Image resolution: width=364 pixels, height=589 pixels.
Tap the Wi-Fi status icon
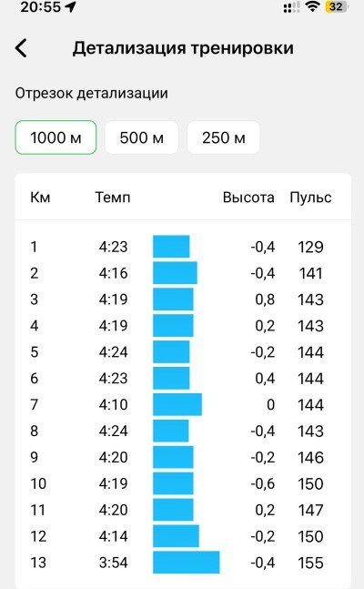coord(312,6)
